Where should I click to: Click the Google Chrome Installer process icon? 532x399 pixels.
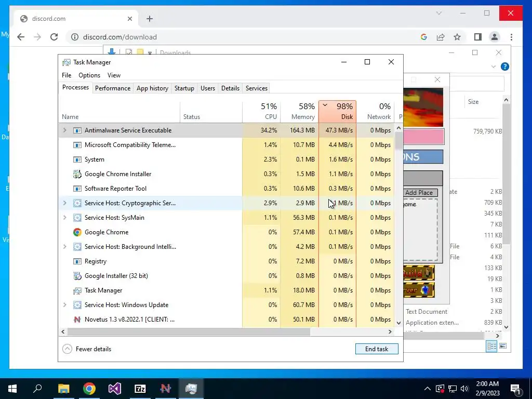click(x=77, y=174)
